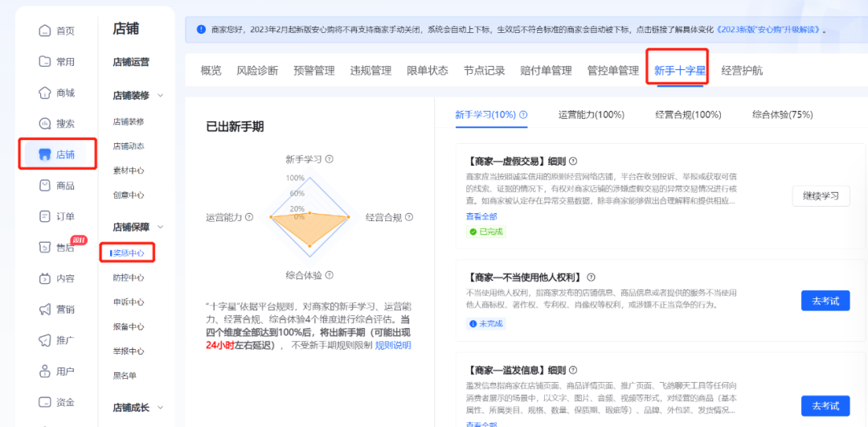Click help icon after 【商家—不当使用他人权利】

[x=592, y=277]
